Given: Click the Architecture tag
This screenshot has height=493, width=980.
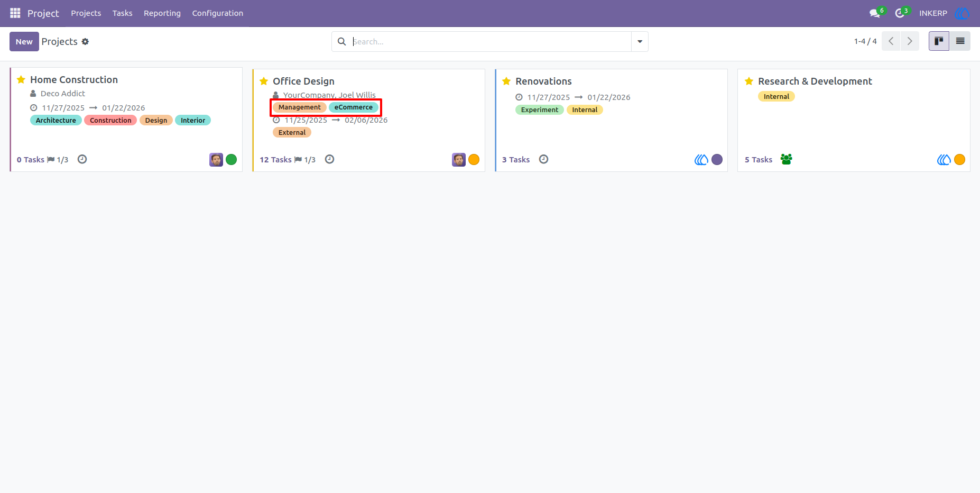Looking at the screenshot, I should 56,120.
